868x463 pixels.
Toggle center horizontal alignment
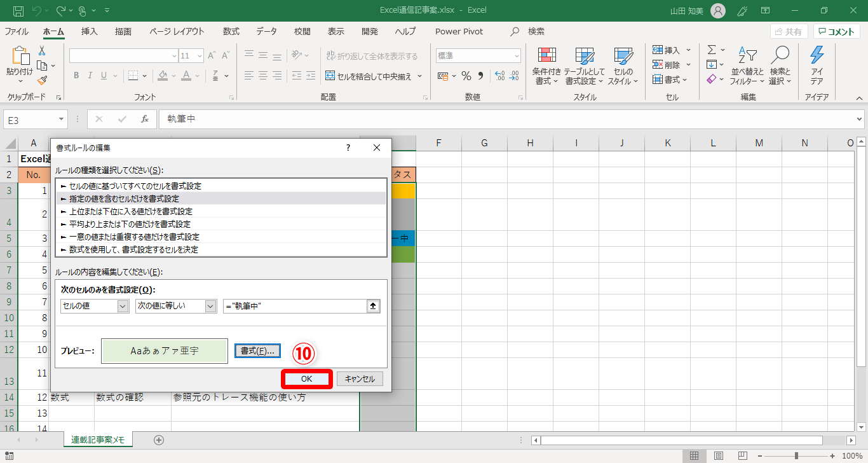[264, 76]
